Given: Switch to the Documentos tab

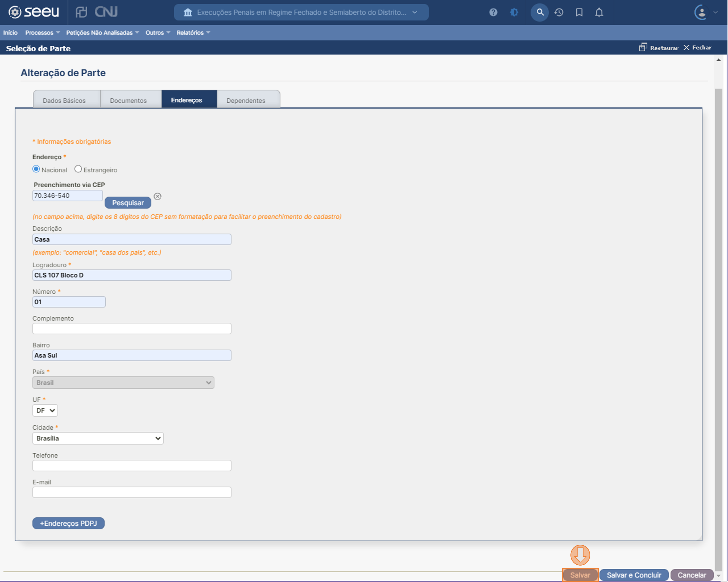Looking at the screenshot, I should (x=128, y=100).
